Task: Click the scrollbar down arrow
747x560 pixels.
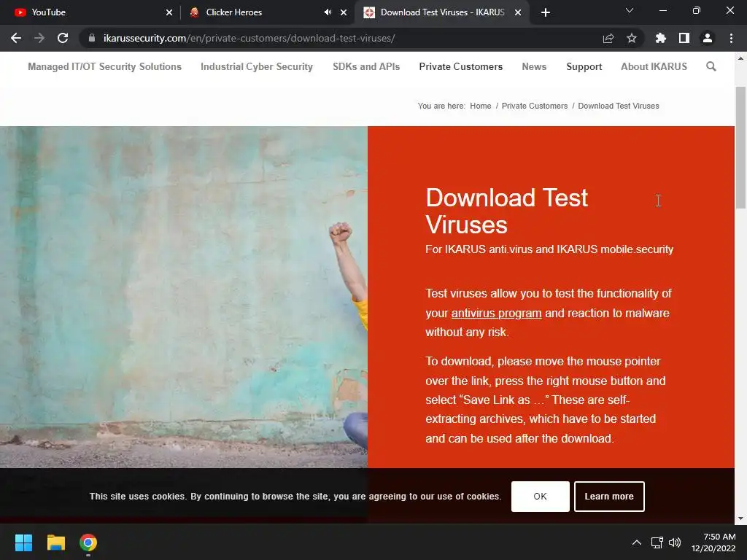Action: pos(740,518)
